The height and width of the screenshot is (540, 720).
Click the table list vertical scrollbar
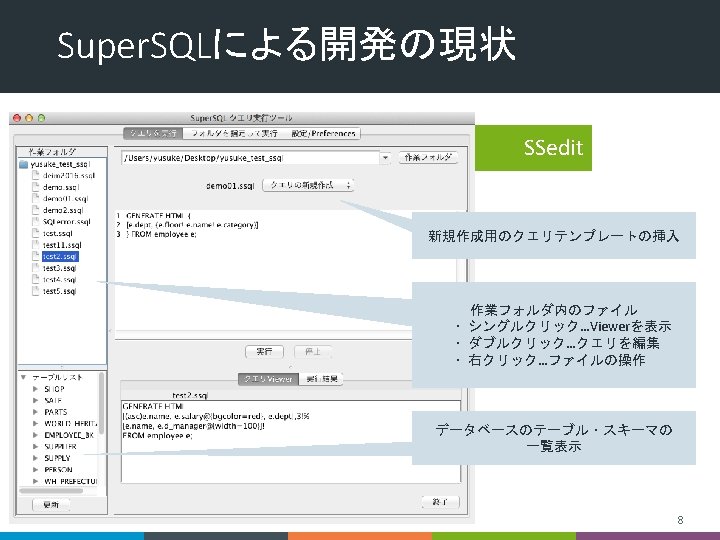[101, 404]
